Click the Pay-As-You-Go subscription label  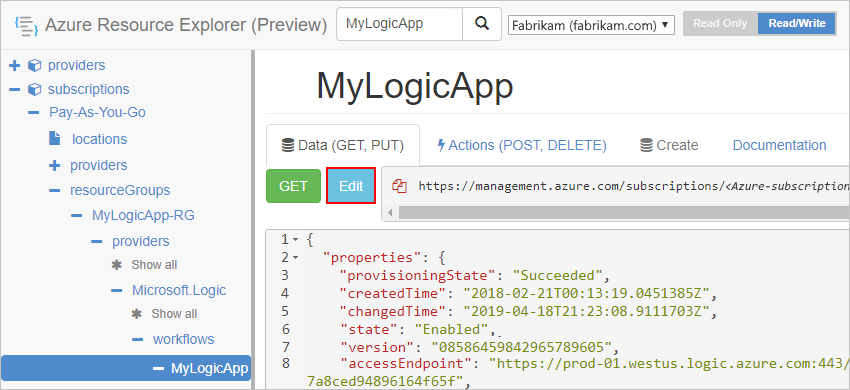point(98,113)
